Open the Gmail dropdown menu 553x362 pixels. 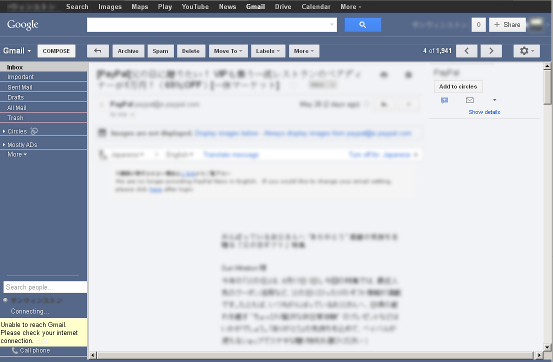point(17,51)
